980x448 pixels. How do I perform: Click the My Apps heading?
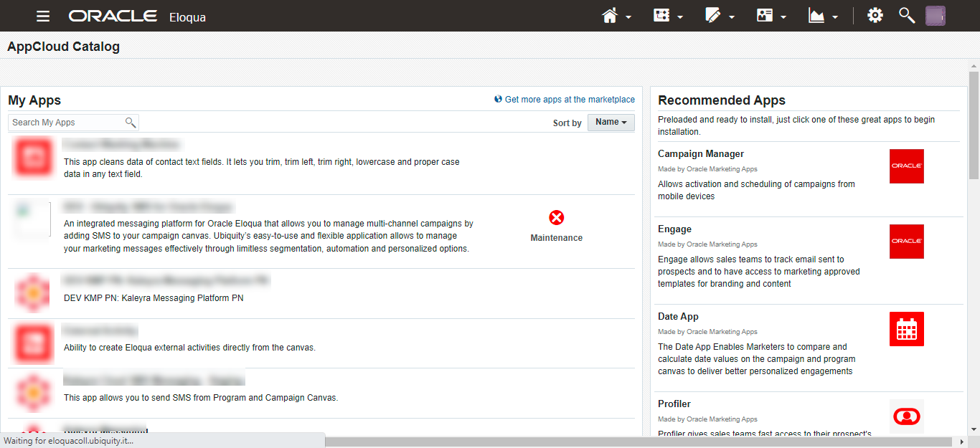(x=34, y=100)
